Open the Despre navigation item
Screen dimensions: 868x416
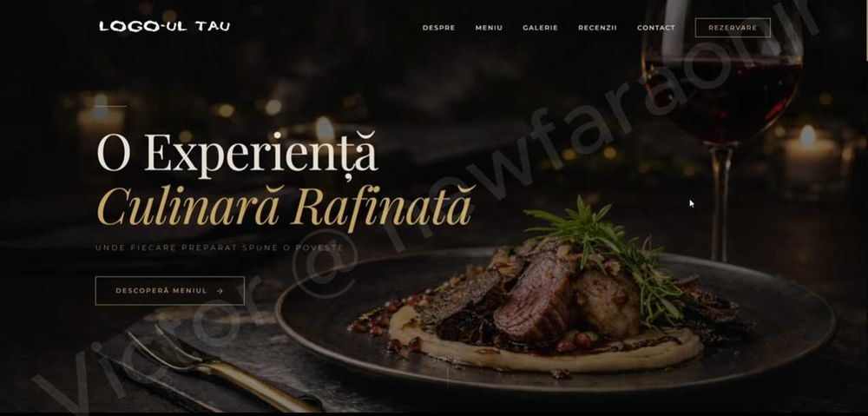[x=438, y=28]
